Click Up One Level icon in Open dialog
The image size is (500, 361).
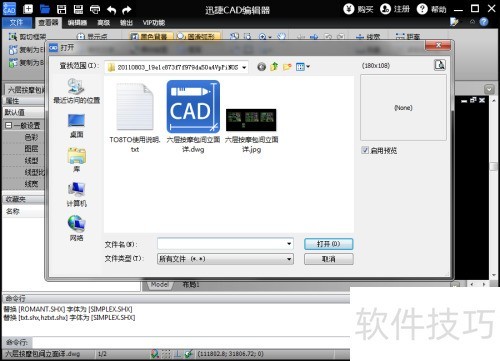coord(274,67)
